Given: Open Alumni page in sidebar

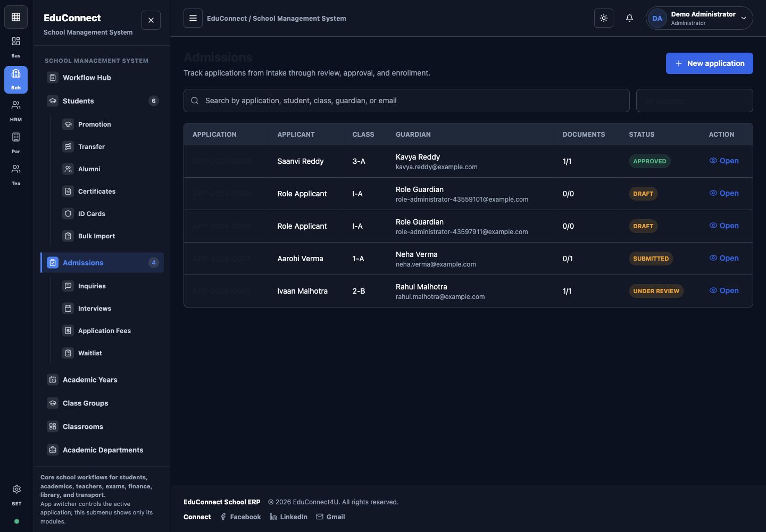Looking at the screenshot, I should 110,169.
